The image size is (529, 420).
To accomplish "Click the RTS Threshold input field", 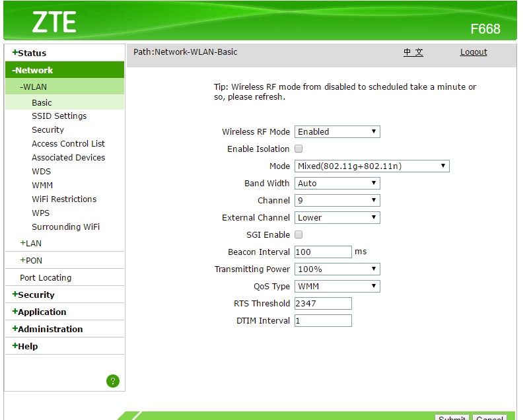I will [x=323, y=303].
